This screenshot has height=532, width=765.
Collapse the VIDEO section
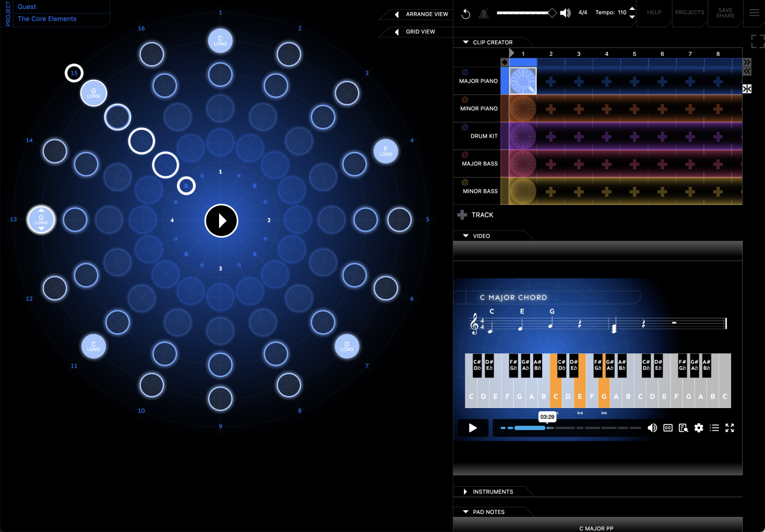[x=466, y=235]
